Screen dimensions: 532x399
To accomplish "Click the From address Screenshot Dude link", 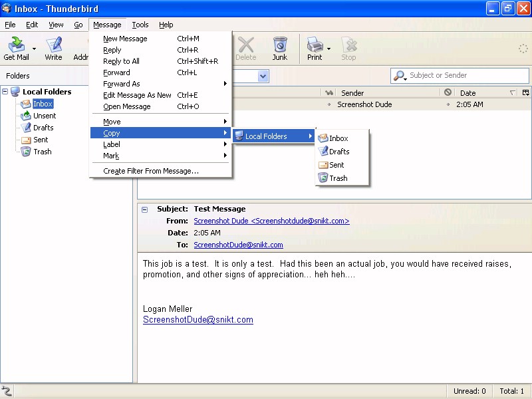I will pos(271,221).
